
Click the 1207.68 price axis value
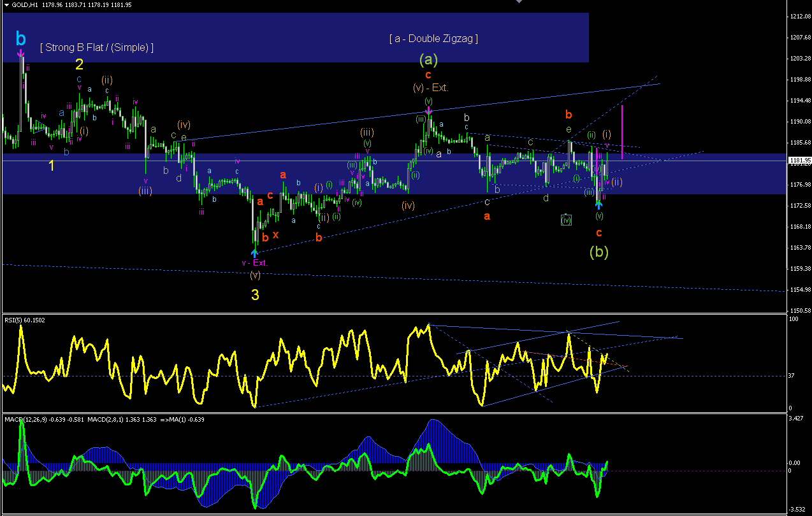coord(799,38)
